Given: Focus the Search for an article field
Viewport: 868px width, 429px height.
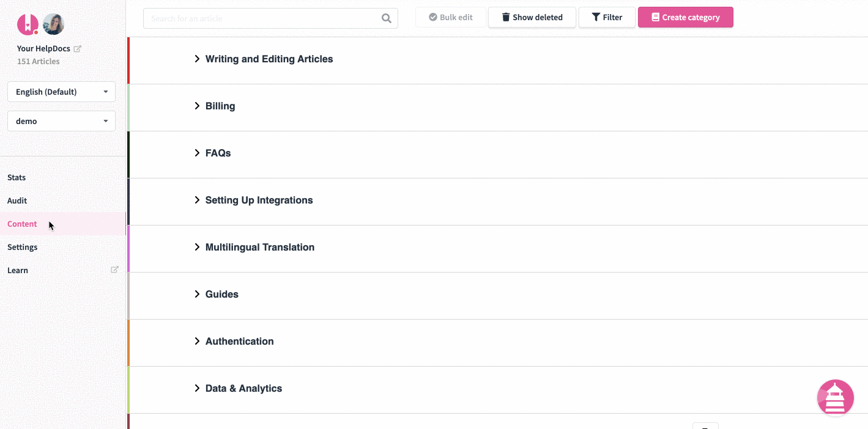Looking at the screenshot, I should pyautogui.click(x=270, y=18).
